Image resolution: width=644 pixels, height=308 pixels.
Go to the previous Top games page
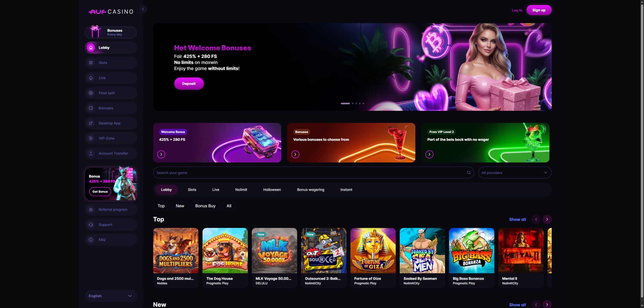(x=536, y=219)
